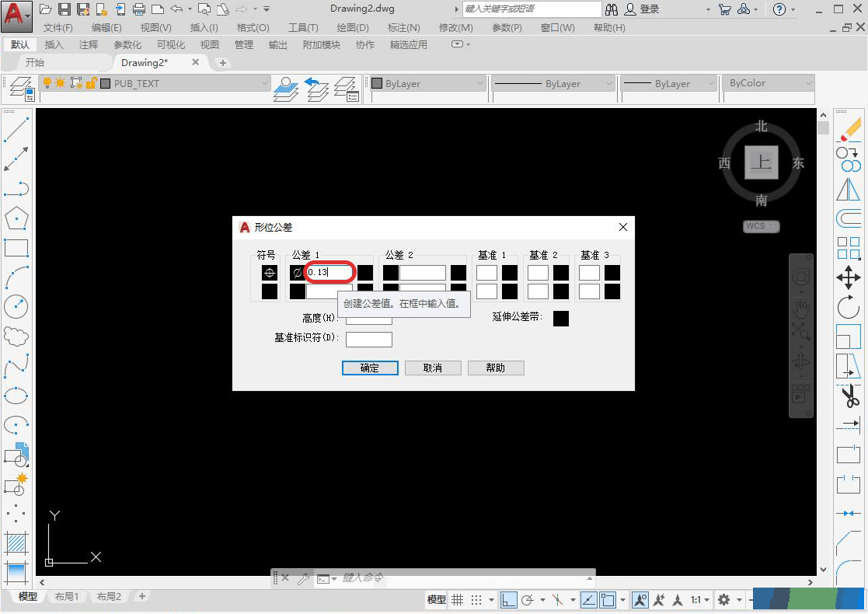
Task: Click the Layer Previous icon
Action: click(x=317, y=89)
